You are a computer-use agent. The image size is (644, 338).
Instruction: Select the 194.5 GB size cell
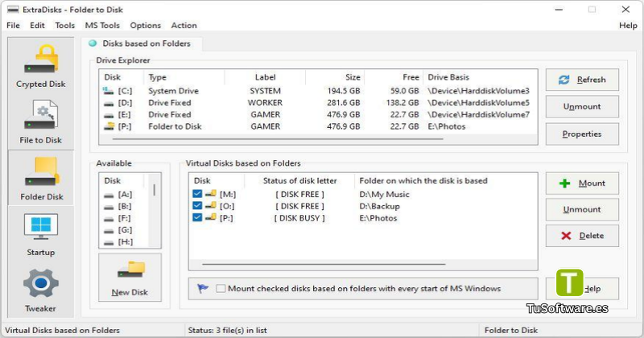(344, 91)
